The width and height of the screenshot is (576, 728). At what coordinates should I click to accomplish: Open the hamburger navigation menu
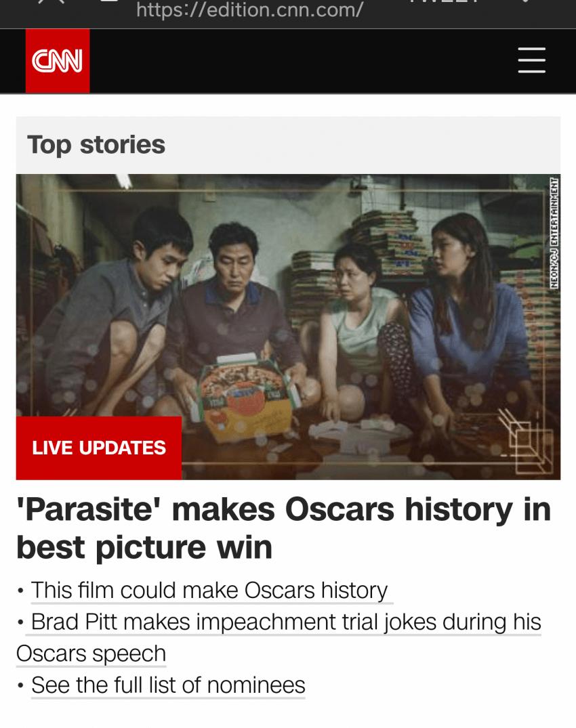tap(532, 60)
